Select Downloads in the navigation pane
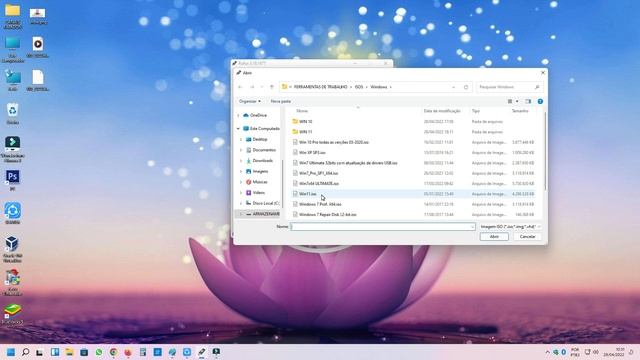The height and width of the screenshot is (360, 640). pyautogui.click(x=262, y=161)
